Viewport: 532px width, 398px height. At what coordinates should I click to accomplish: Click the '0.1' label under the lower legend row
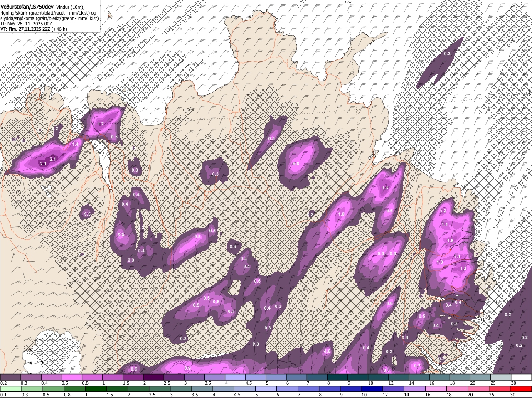click(3, 395)
